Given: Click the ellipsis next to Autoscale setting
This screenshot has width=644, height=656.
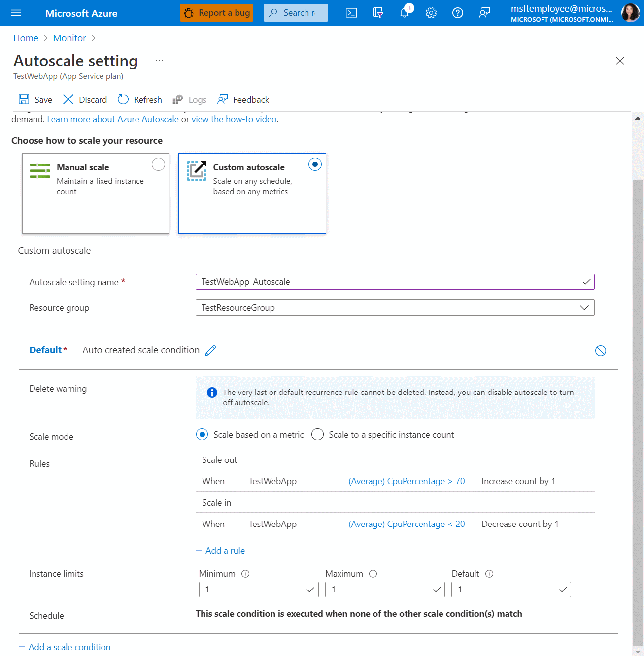Looking at the screenshot, I should 160,61.
